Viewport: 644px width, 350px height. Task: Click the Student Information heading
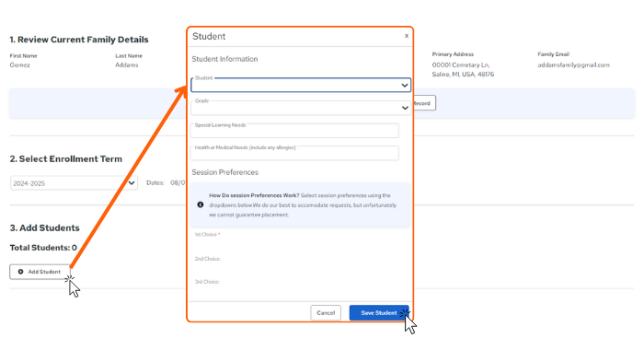tap(224, 59)
